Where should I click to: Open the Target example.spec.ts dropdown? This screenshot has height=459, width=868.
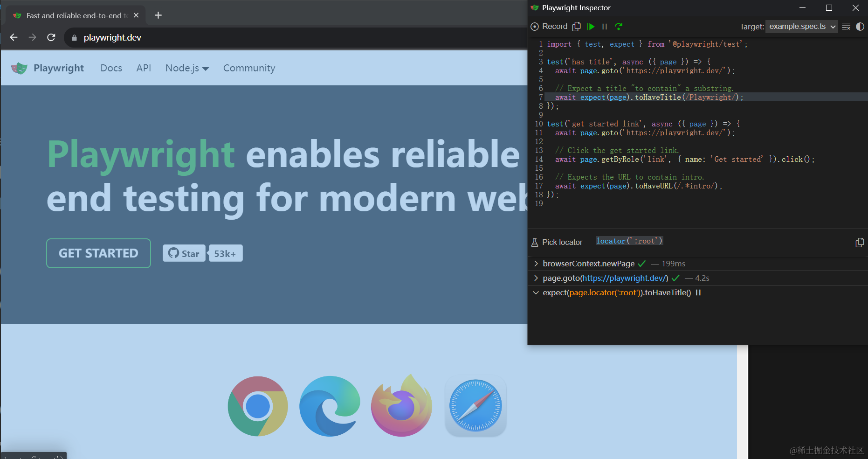pyautogui.click(x=801, y=27)
